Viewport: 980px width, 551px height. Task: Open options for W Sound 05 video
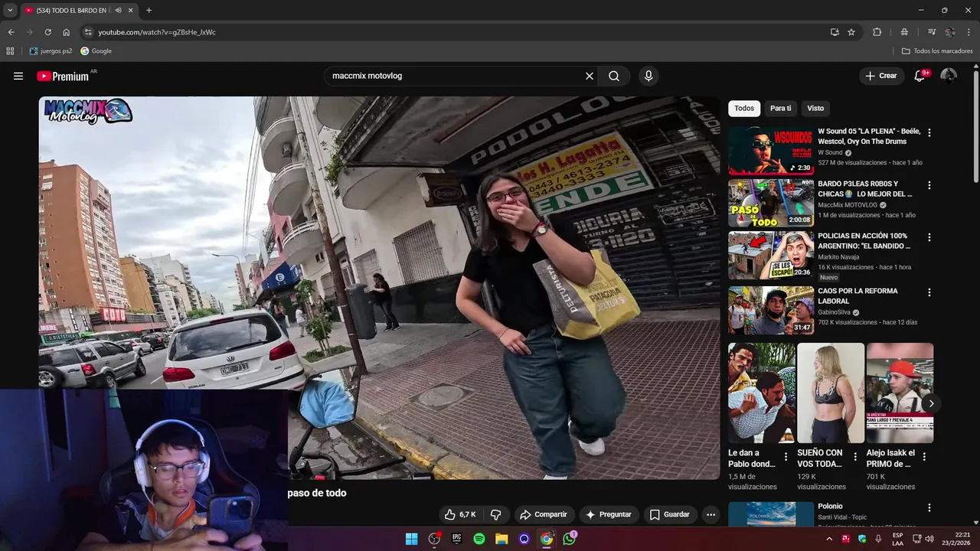929,132
